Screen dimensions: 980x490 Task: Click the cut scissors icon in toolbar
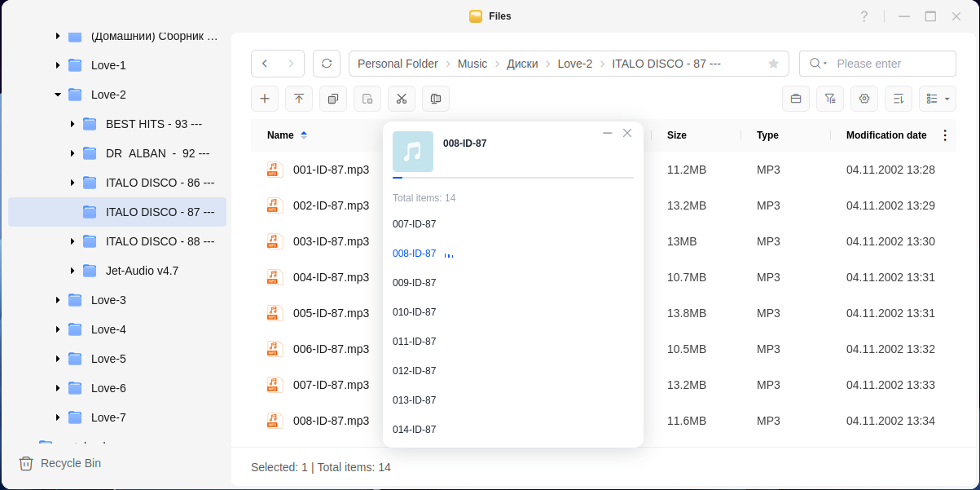pyautogui.click(x=402, y=99)
